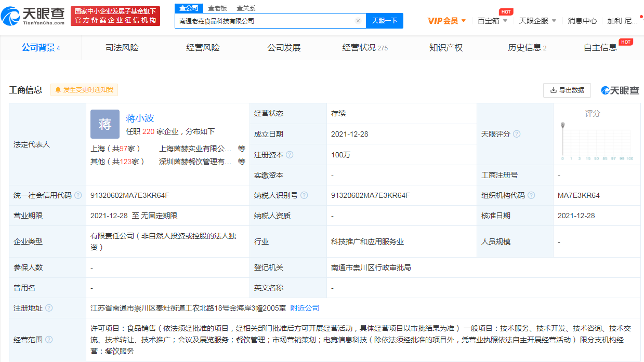Select the 公司背景 tab
Image resolution: width=644 pixels, height=362 pixels.
pos(41,48)
